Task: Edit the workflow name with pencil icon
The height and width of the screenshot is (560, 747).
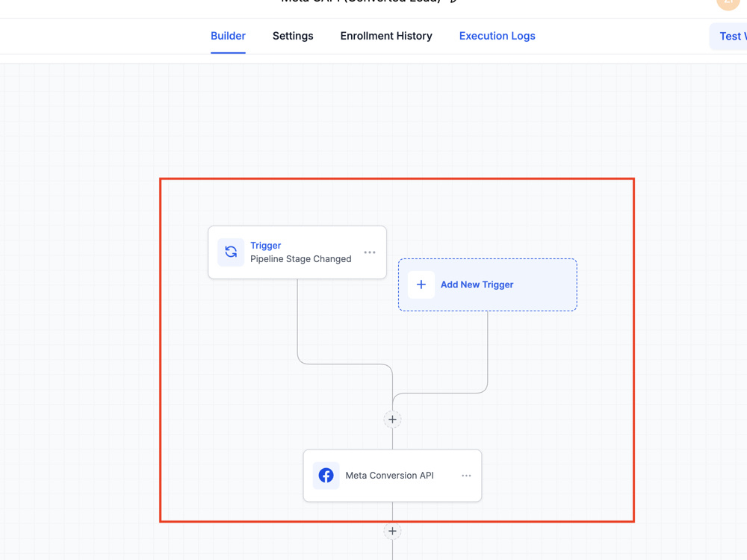Action: (x=453, y=1)
